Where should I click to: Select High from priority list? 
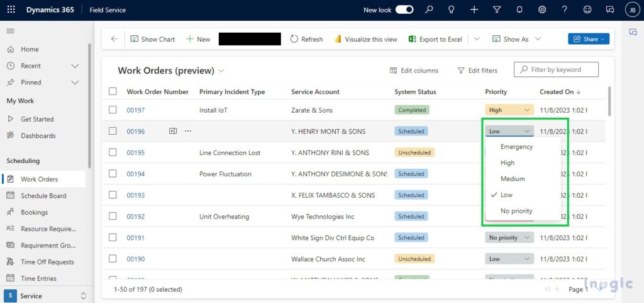(x=523, y=163)
